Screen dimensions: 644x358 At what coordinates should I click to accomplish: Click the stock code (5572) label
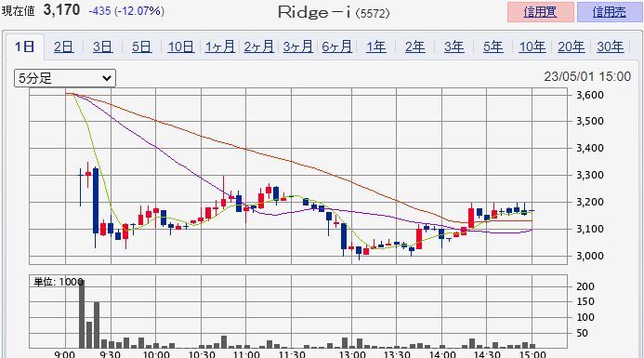[372, 14]
